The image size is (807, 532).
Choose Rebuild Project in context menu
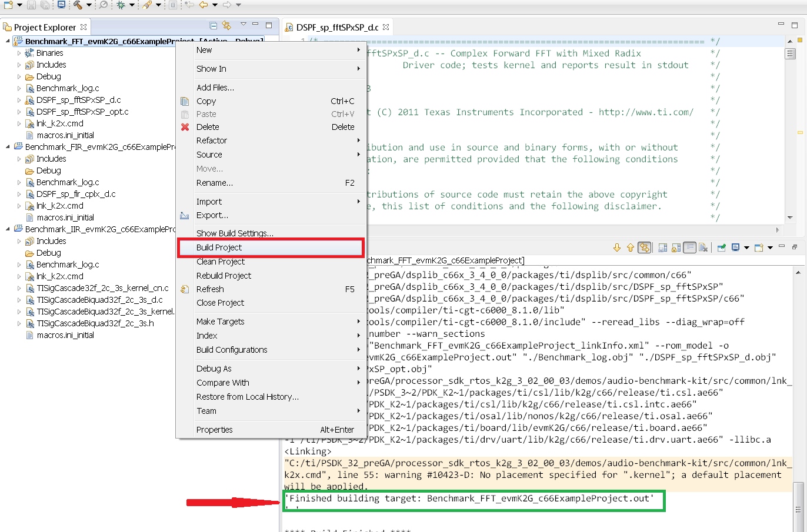(224, 276)
